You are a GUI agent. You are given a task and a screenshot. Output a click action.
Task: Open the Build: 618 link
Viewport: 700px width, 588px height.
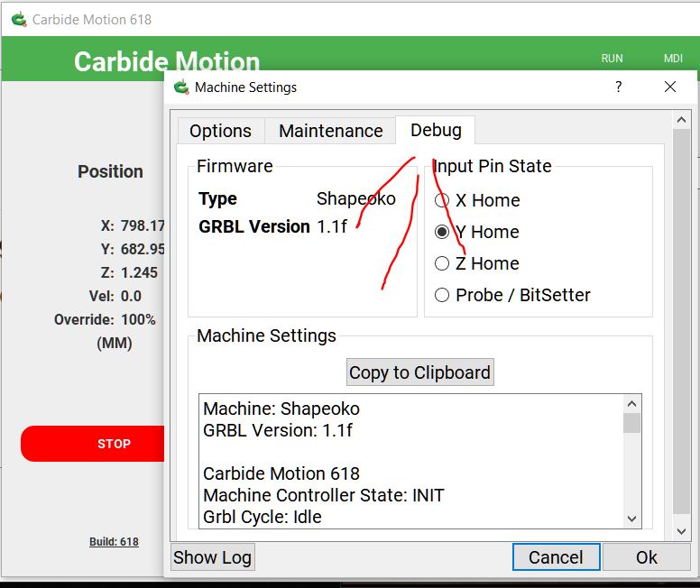(x=114, y=542)
